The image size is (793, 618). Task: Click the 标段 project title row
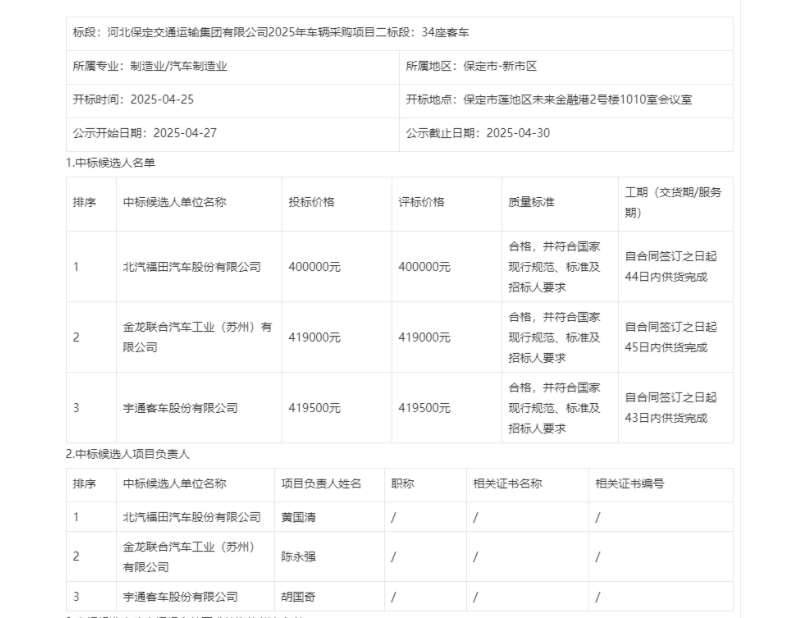click(270, 32)
